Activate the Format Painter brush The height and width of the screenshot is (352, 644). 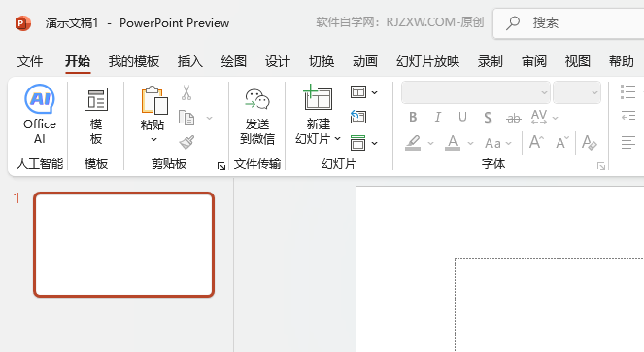point(186,142)
